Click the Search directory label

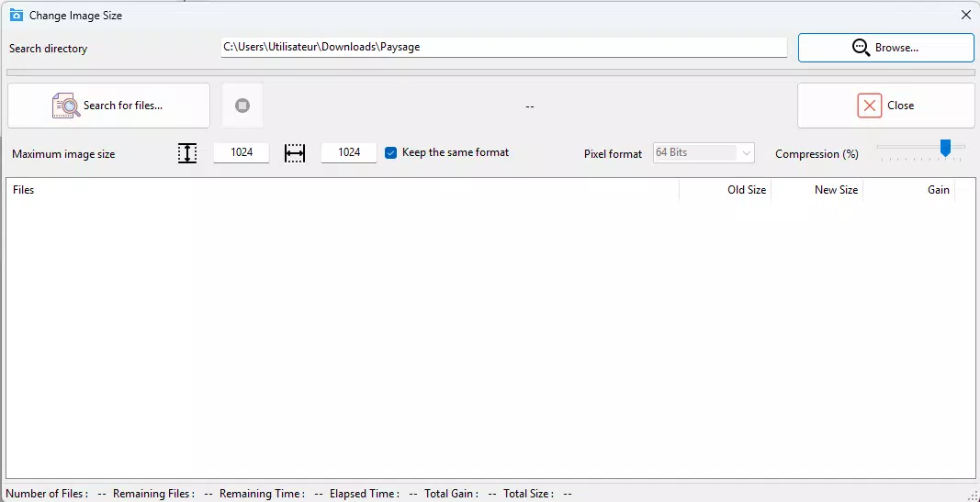tap(48, 49)
